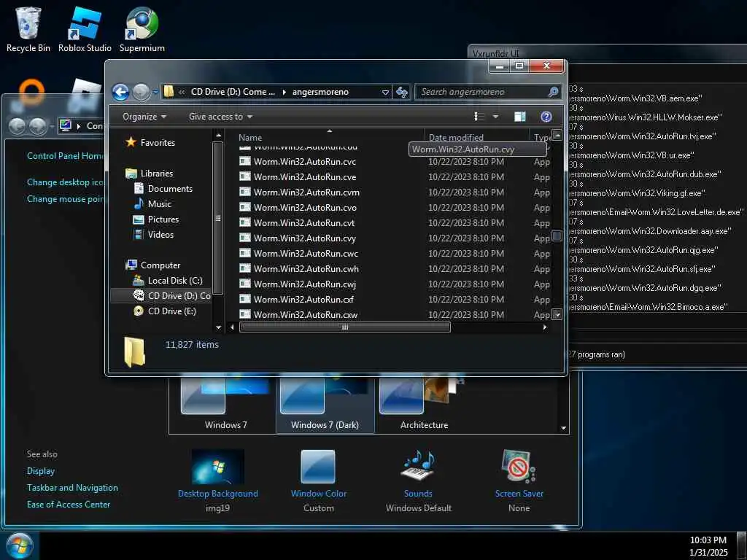
Task: Open the view options dropdown arrow
Action: tap(495, 117)
